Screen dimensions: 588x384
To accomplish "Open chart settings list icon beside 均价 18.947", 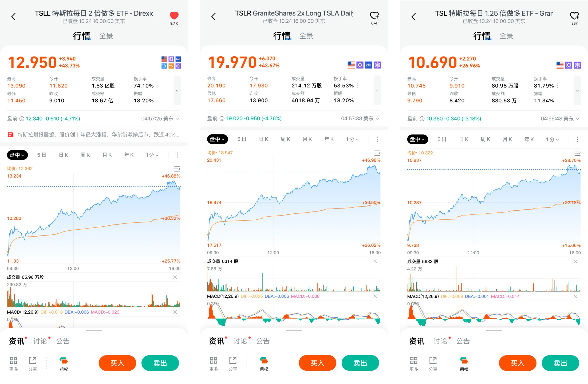I will coord(377,153).
